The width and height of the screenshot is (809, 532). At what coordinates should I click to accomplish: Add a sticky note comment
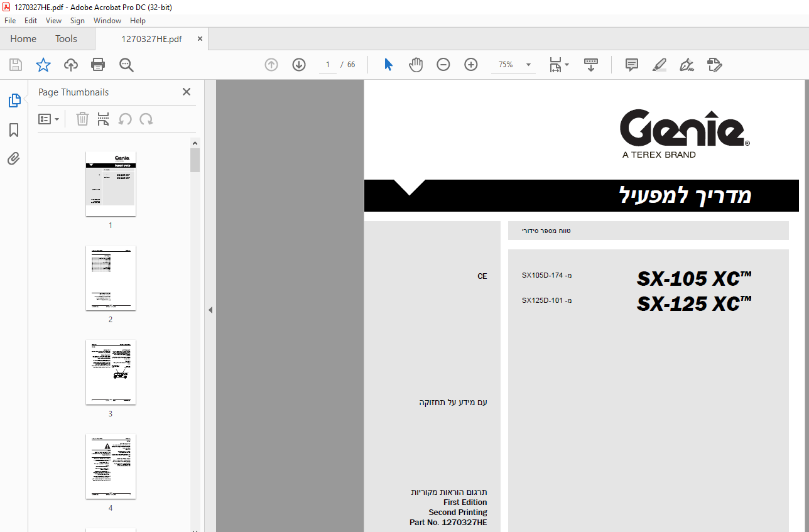coord(632,65)
